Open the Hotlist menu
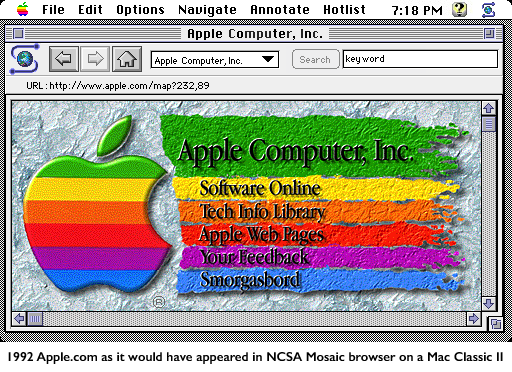 tap(344, 10)
